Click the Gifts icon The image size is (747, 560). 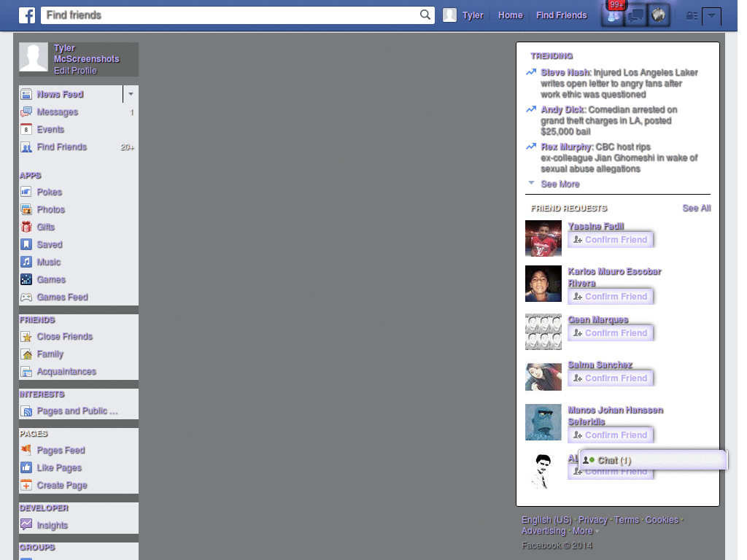[26, 227]
